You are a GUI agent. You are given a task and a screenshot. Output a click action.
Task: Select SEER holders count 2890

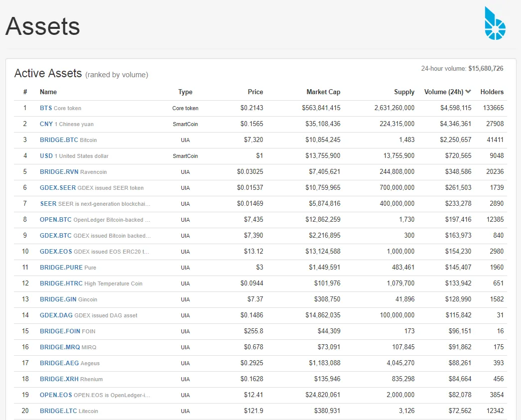pyautogui.click(x=497, y=204)
